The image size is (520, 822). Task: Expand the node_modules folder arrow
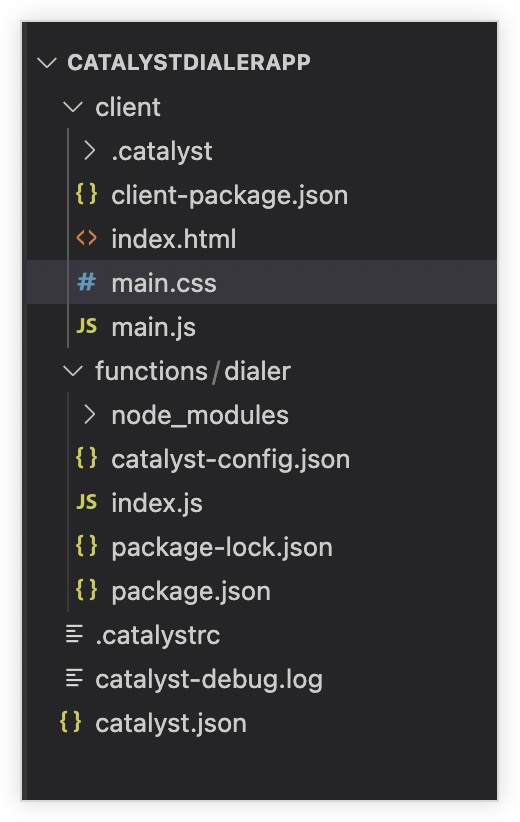[x=90, y=415]
